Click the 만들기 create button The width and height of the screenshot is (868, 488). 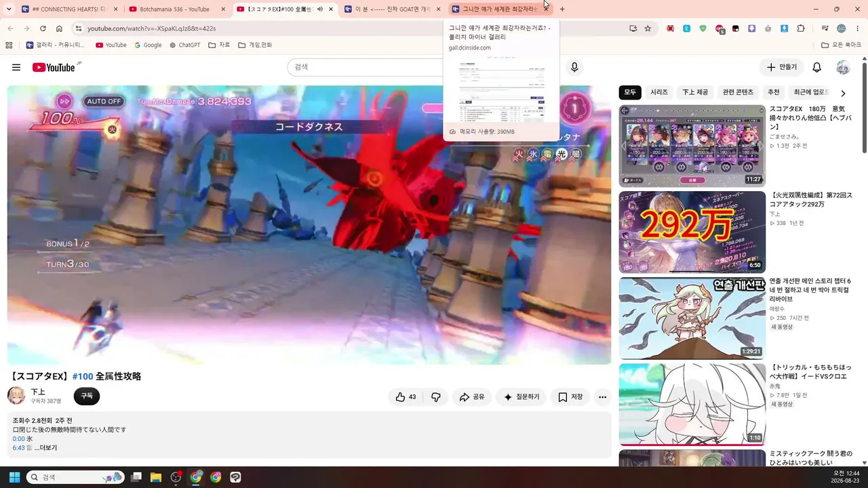point(782,67)
